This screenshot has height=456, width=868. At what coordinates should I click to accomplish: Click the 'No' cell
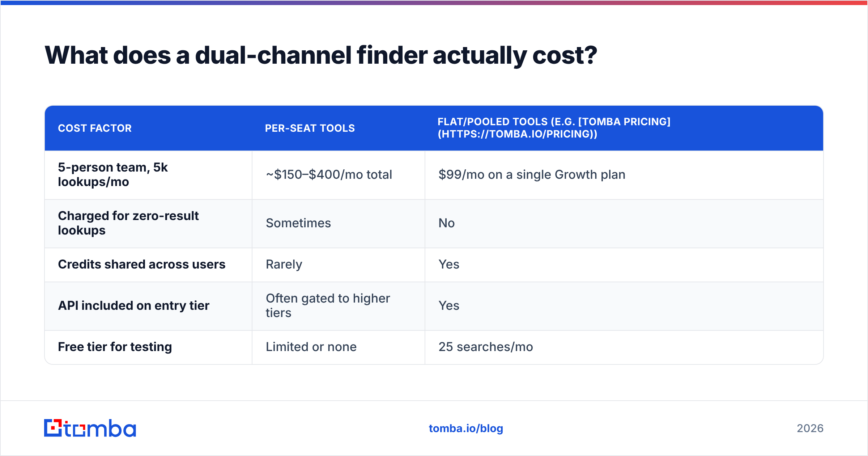624,223
